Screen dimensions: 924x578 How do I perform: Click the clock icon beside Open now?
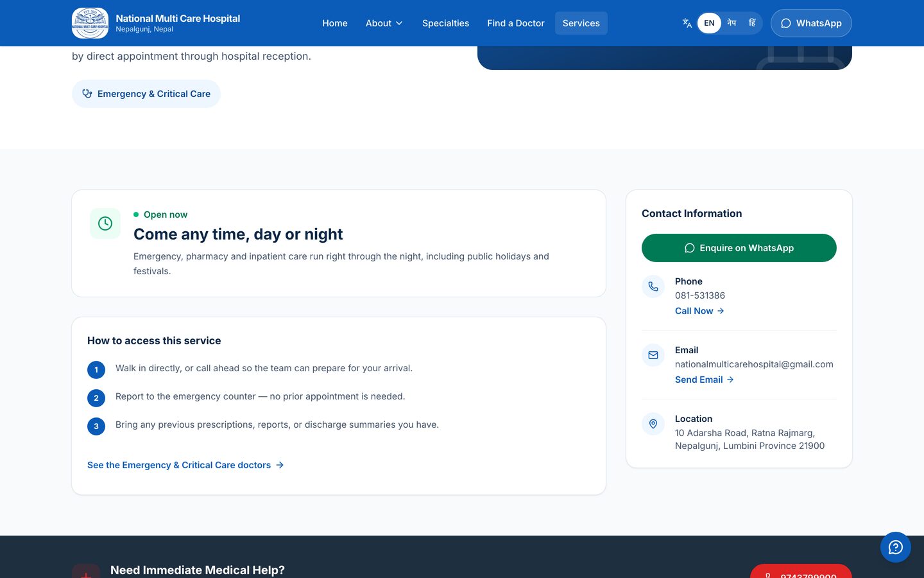coord(105,223)
